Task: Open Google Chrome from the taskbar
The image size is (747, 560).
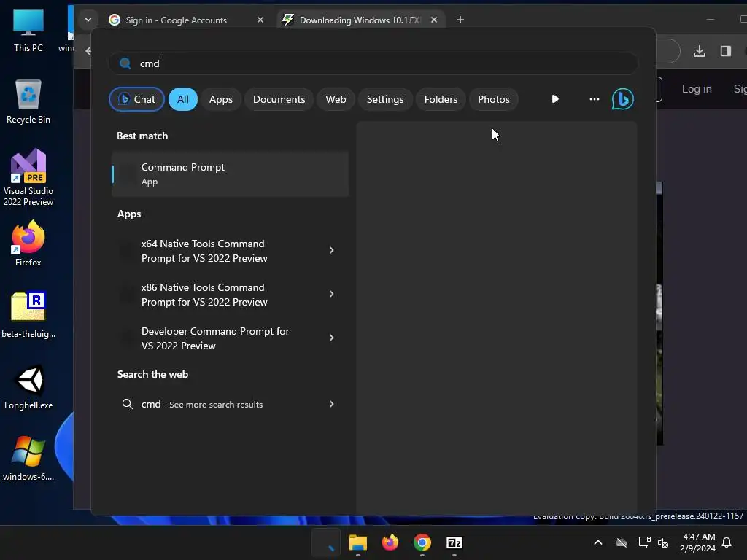Action: point(422,542)
